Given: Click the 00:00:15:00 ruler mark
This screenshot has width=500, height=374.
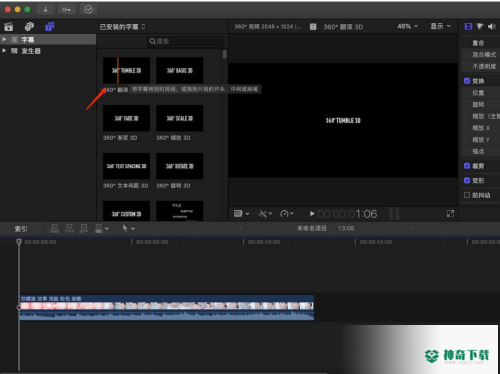Looking at the screenshot, I should [376, 242].
